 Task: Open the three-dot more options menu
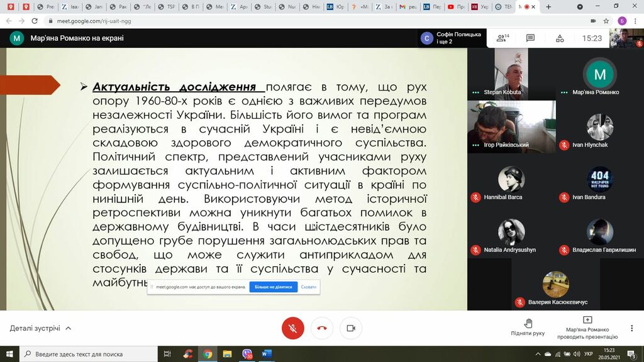point(632,328)
